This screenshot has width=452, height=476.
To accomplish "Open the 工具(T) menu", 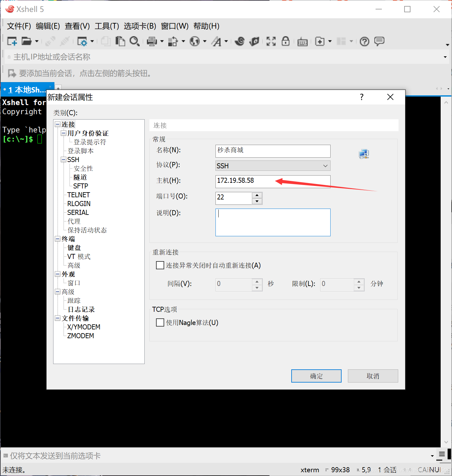I will [107, 26].
